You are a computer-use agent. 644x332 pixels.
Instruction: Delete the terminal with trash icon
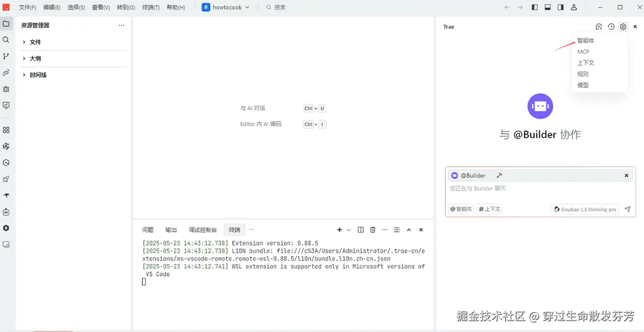(x=373, y=230)
